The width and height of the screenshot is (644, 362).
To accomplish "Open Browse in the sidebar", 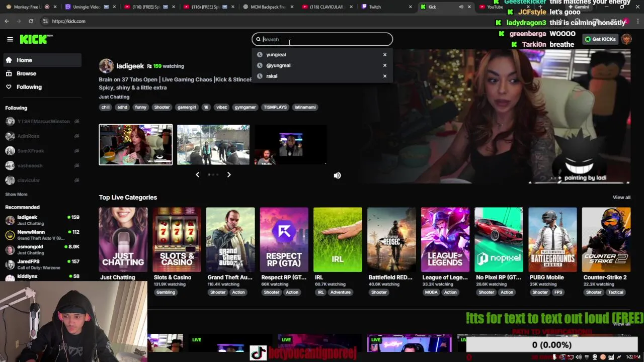I will pos(41,73).
